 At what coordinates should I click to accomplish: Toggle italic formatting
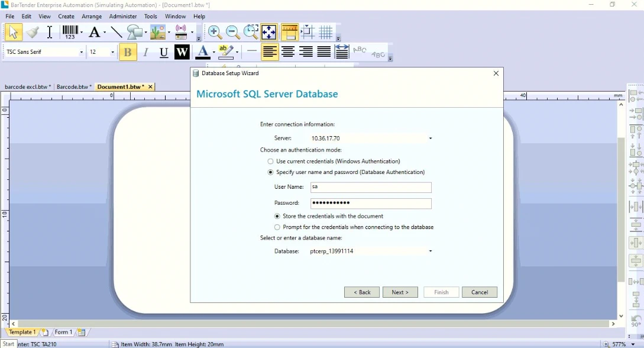tap(145, 52)
